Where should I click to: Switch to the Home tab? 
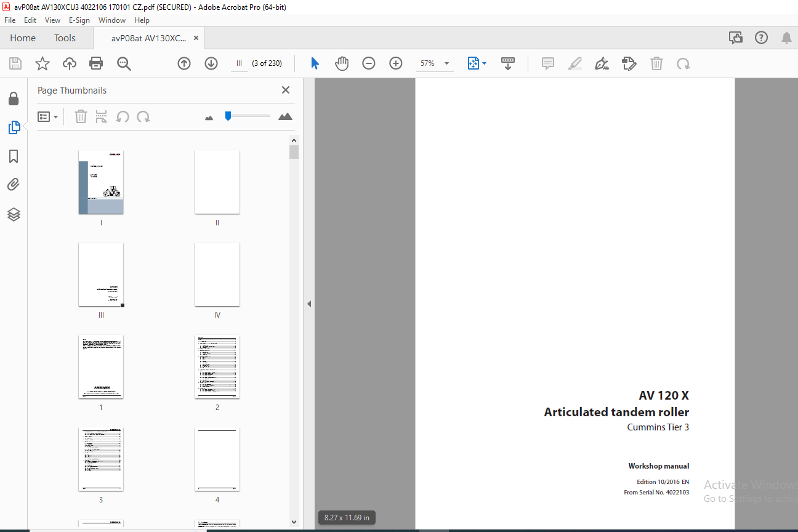[x=23, y=38]
